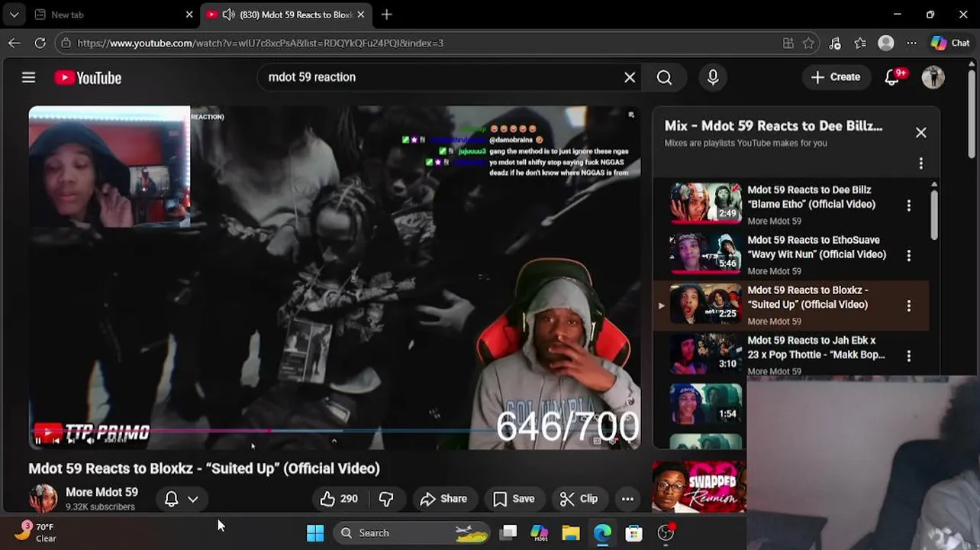Use the playlist panel scrollbar
This screenshot has height=550, width=980.
click(934, 216)
